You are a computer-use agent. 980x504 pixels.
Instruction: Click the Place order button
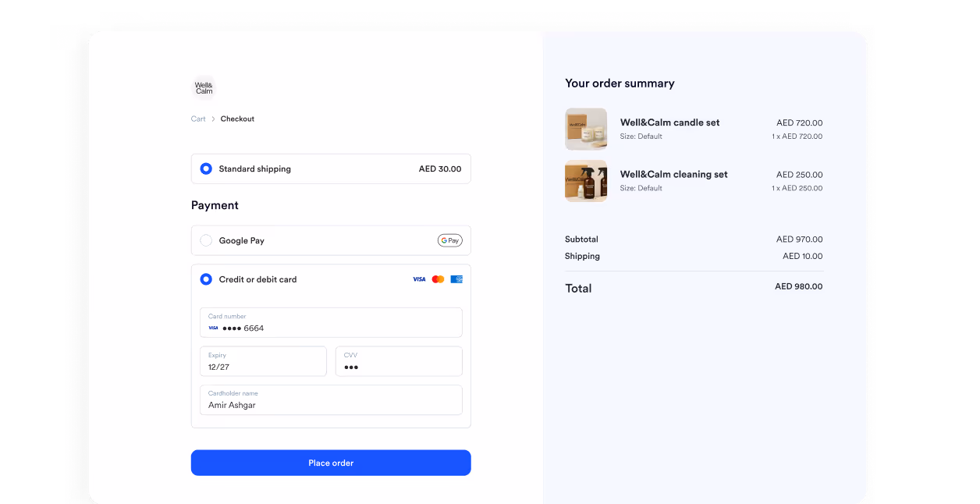330,463
